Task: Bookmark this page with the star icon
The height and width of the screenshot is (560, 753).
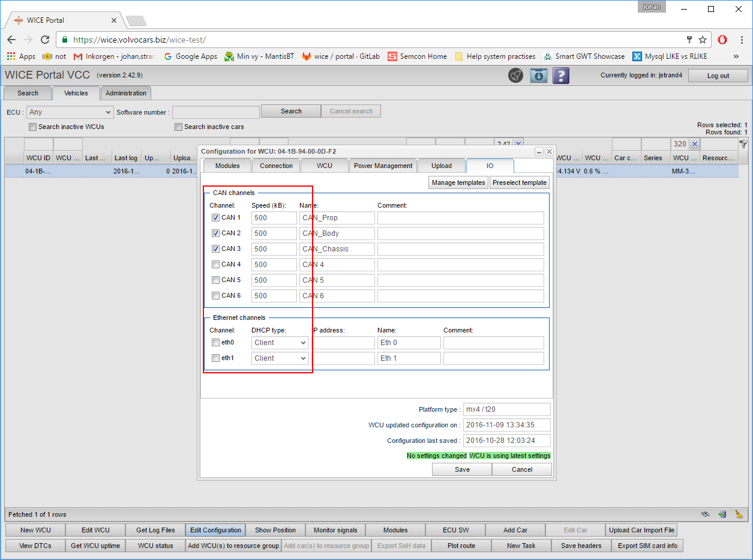Action: coord(703,40)
